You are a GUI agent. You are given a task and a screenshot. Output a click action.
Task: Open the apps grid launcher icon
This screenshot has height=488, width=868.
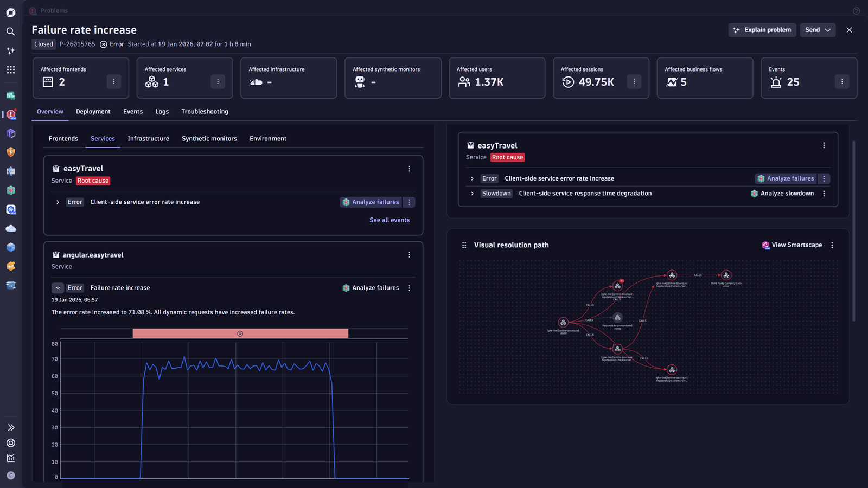tap(10, 69)
